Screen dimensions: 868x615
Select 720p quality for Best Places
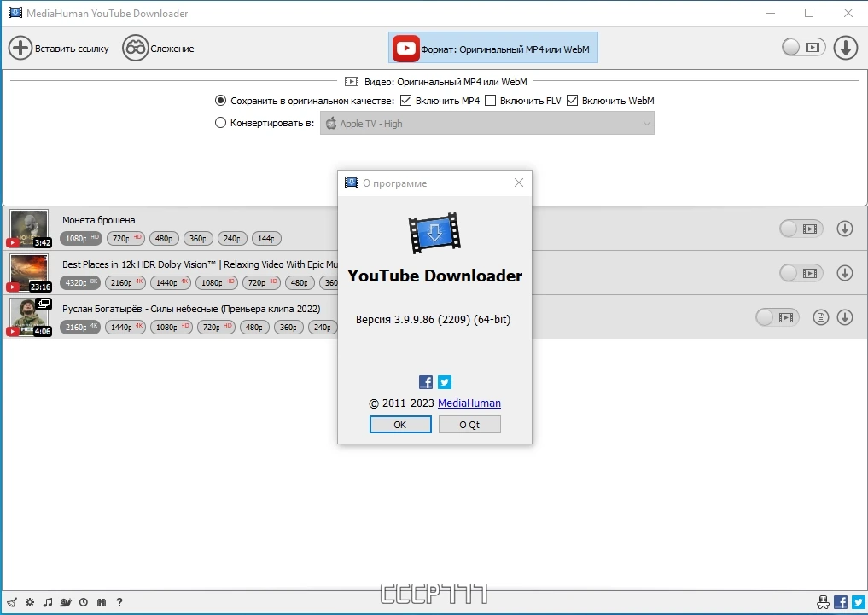(x=261, y=282)
